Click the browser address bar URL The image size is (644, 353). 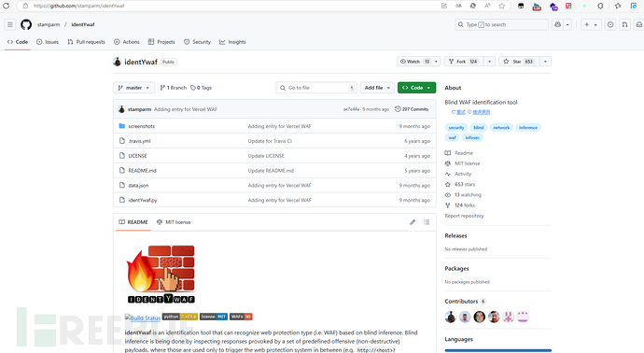(78, 6)
